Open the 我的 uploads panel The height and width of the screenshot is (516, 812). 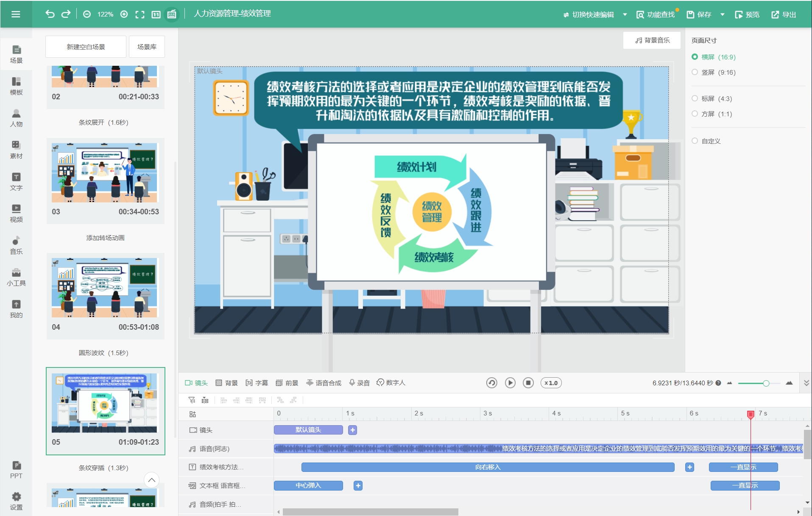(x=16, y=309)
